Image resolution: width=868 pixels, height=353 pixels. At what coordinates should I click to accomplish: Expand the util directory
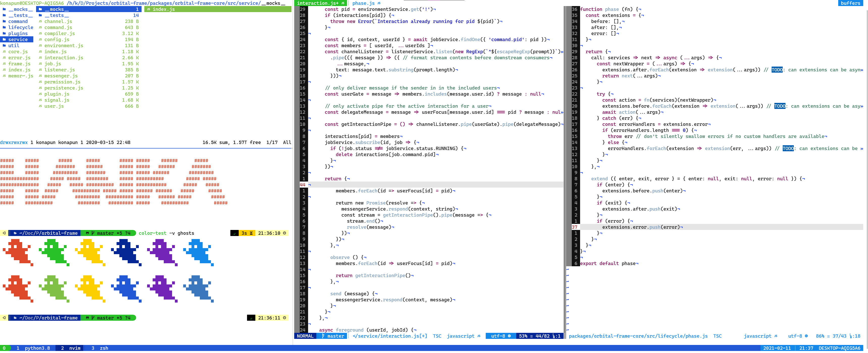click(13, 45)
